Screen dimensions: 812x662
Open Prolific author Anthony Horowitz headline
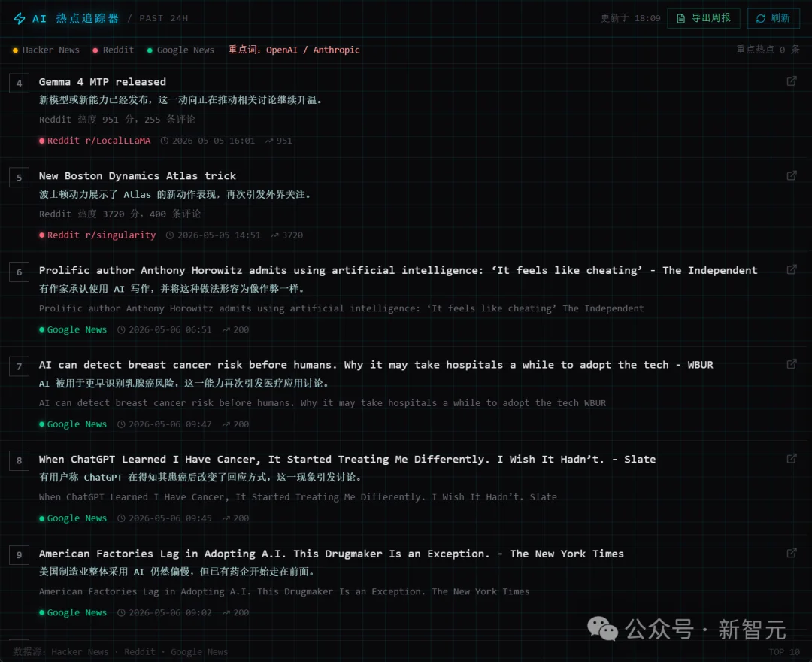coord(398,270)
